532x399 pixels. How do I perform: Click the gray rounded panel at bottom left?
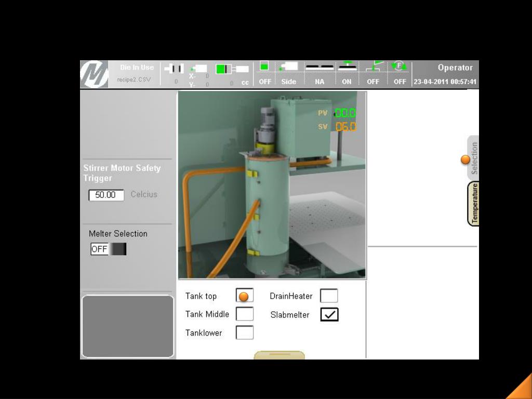128,326
